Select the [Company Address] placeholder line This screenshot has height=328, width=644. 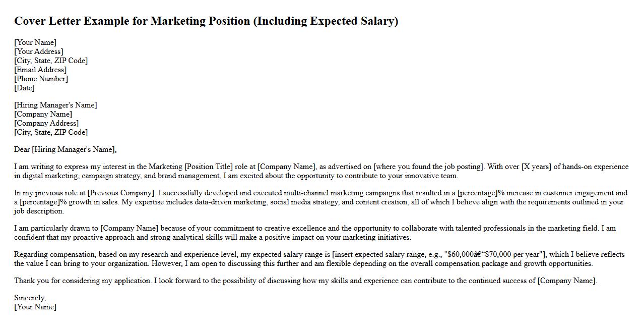[x=46, y=123]
